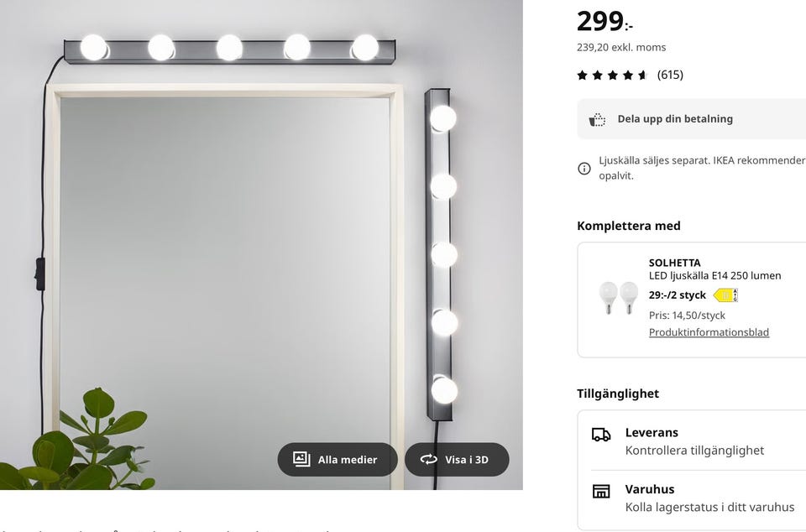Open the Alla medier label
This screenshot has height=532, width=806.
(347, 460)
